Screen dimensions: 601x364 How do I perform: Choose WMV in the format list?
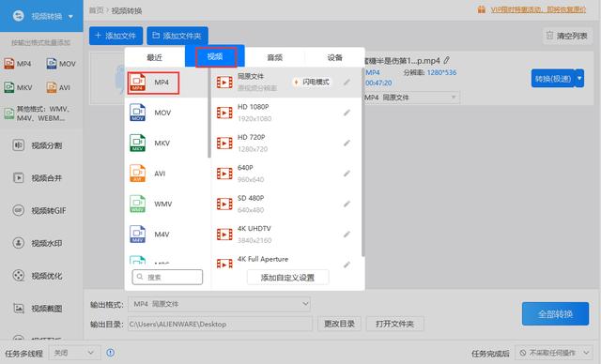coord(167,204)
